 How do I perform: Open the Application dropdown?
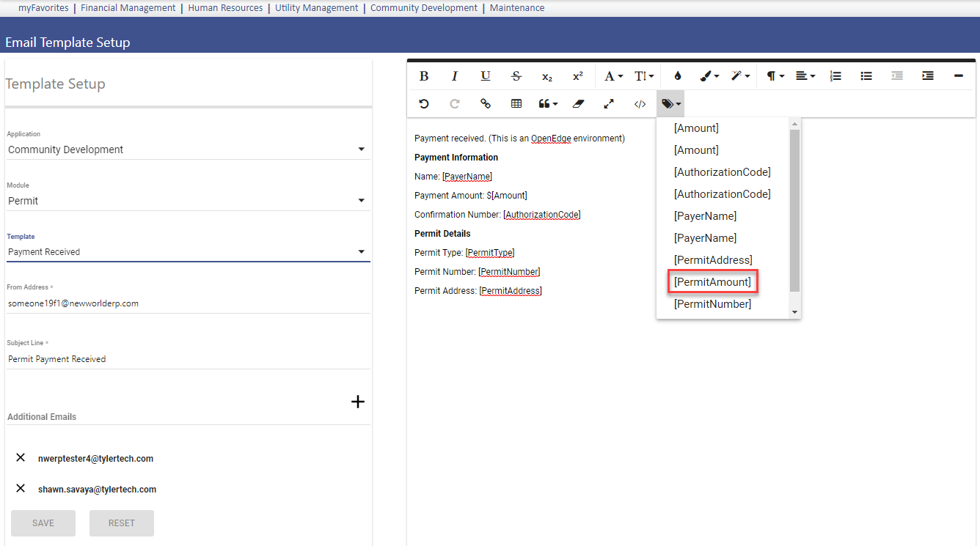click(x=187, y=150)
